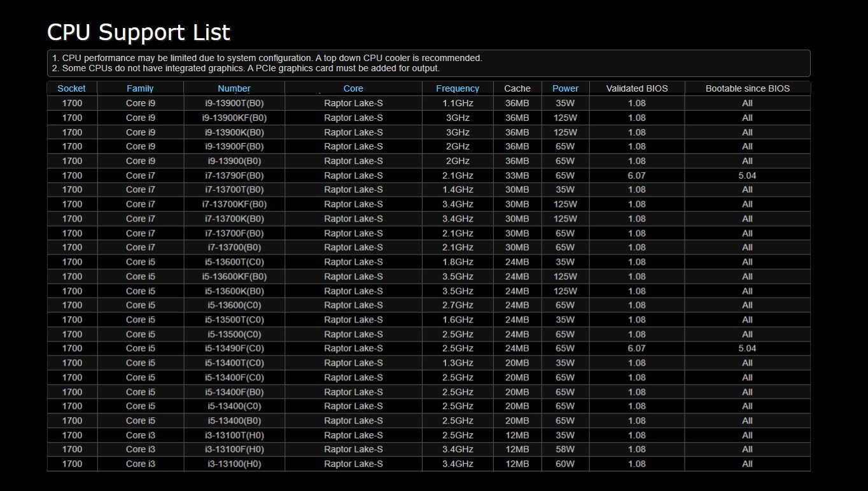This screenshot has height=491, width=868.
Task: Click the Validated BIOS column header
Action: point(637,88)
